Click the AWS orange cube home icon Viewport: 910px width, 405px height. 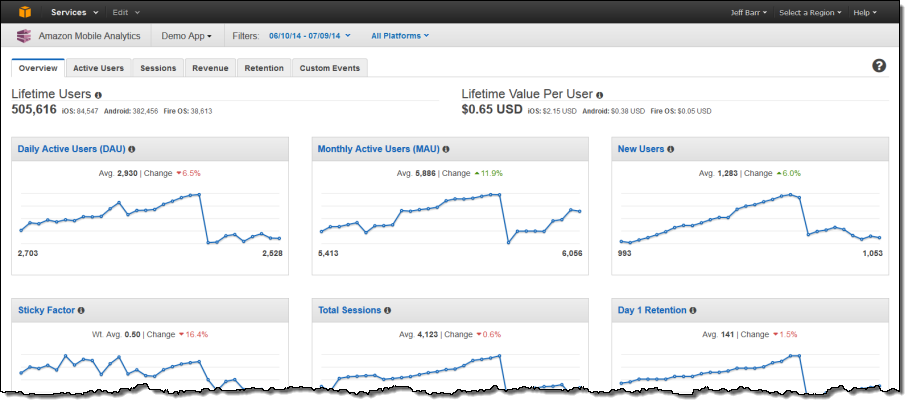tap(23, 12)
